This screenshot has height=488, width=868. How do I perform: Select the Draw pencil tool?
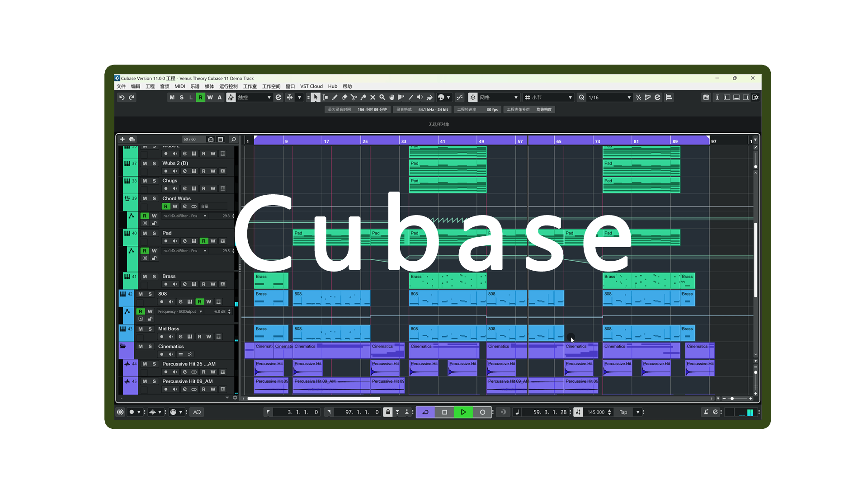335,97
